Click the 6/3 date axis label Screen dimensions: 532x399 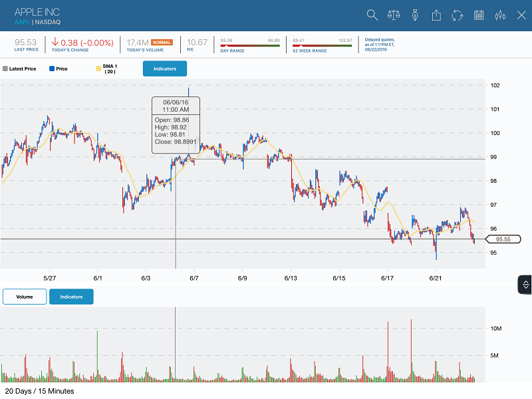point(146,278)
